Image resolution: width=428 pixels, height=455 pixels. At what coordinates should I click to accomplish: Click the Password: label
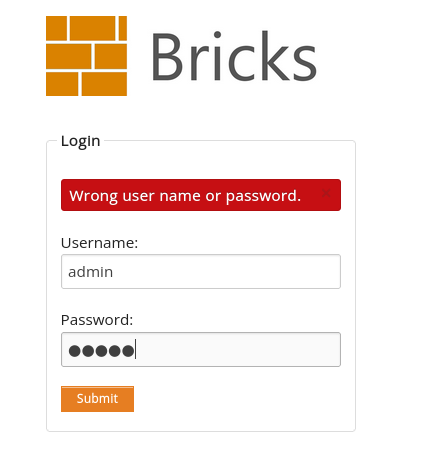(x=97, y=320)
